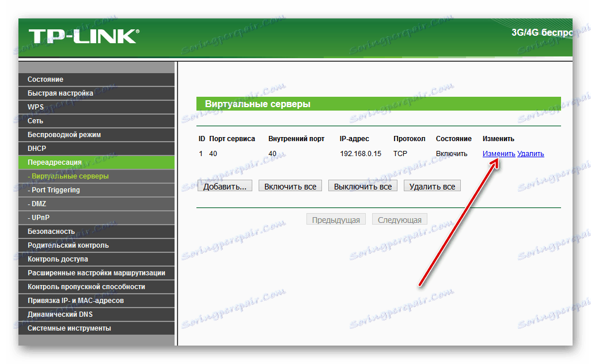The width and height of the screenshot is (591, 364).
Task: Click the Добавить... button
Action: tap(225, 186)
